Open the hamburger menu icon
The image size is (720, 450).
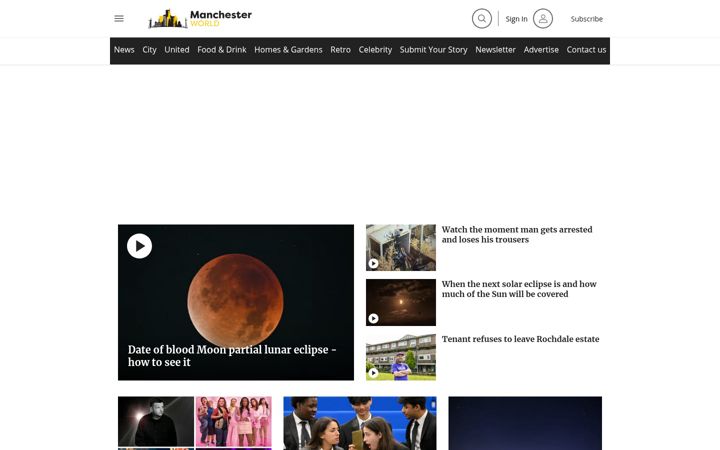point(119,18)
